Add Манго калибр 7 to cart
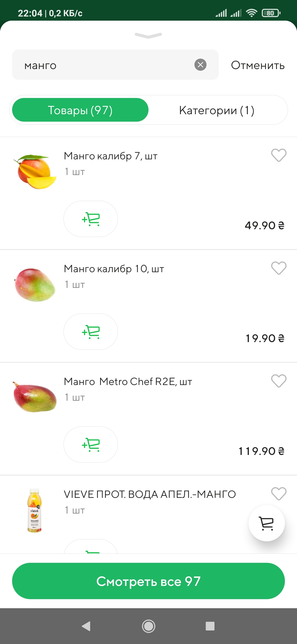Screen dimensions: 297x644 pos(91,219)
